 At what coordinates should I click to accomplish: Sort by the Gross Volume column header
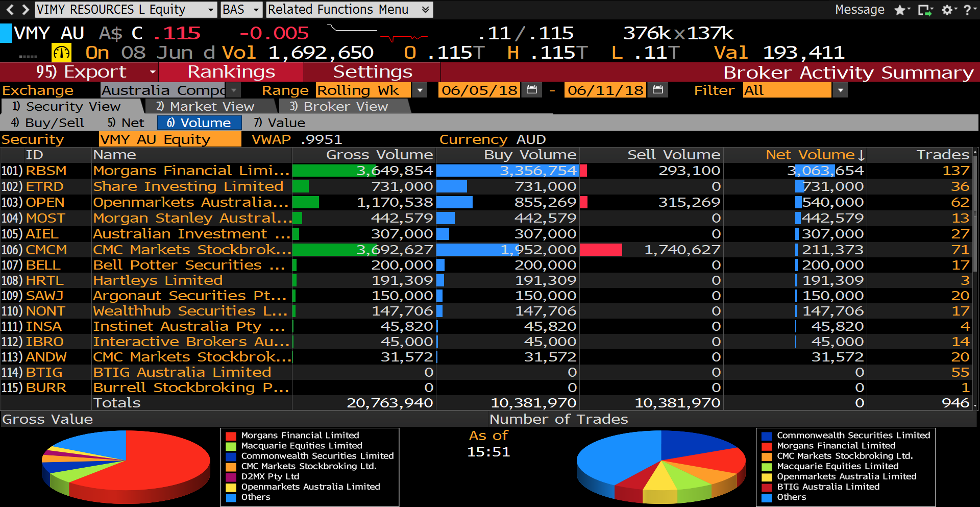click(x=379, y=155)
